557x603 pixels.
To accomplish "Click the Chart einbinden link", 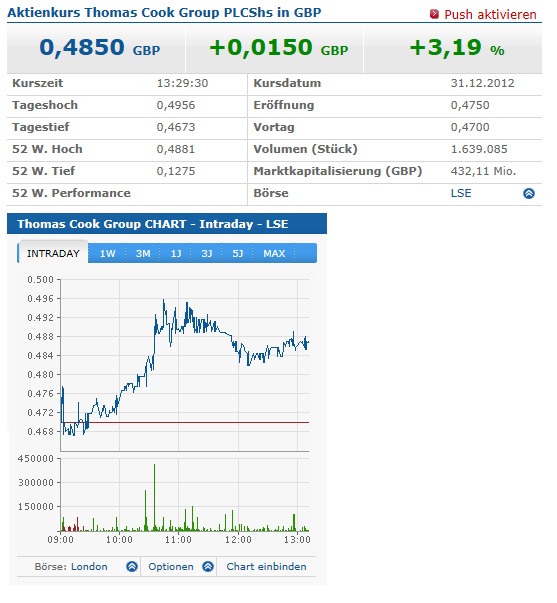I will [x=266, y=566].
